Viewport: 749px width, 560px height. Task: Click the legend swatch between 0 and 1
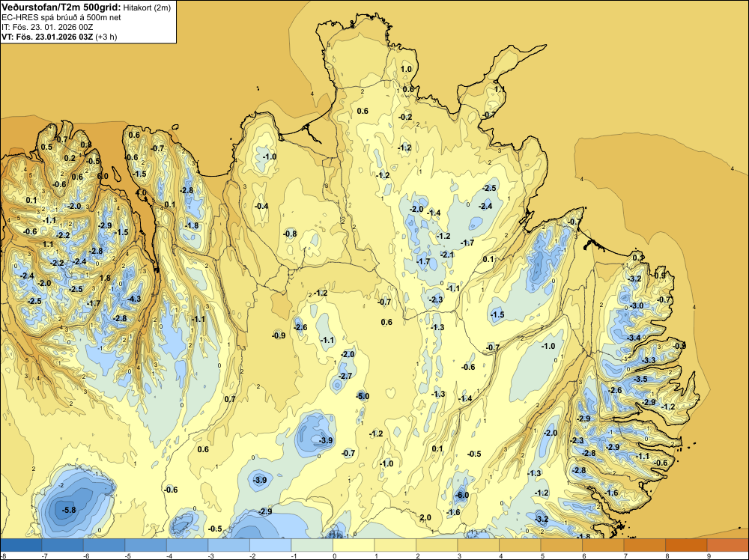pos(354,545)
